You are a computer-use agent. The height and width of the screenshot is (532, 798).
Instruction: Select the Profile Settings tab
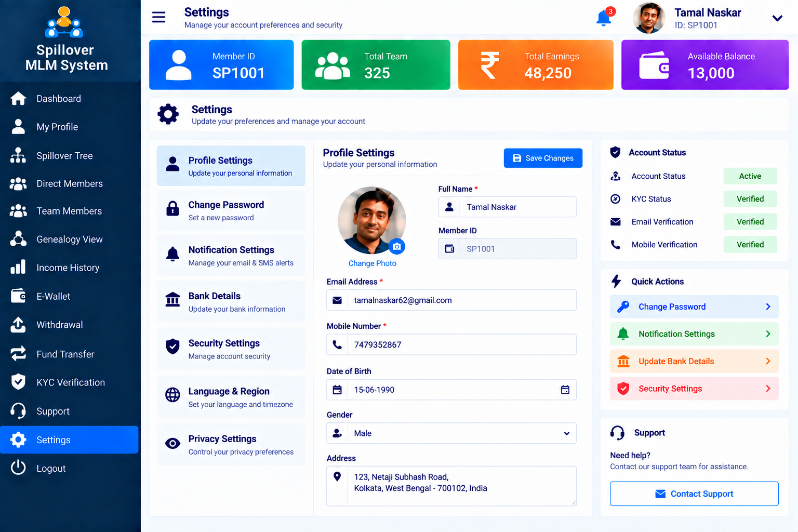point(231,166)
